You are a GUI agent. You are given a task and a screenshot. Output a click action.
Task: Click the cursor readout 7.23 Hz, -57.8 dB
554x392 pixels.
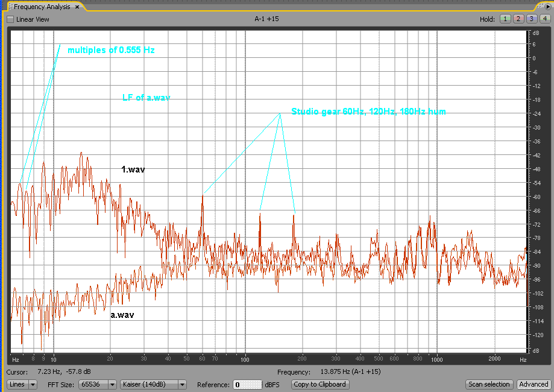[64, 371]
